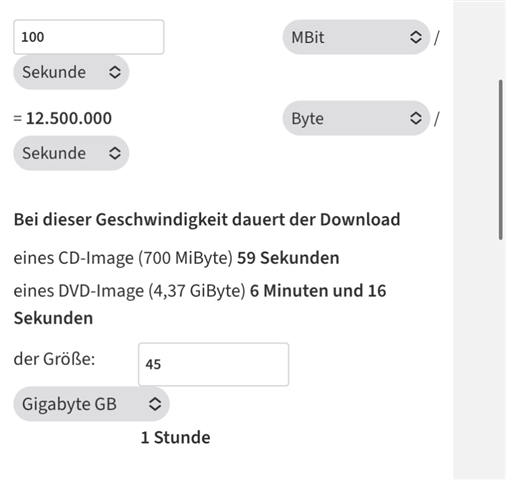Click the chevron arrows in Gigabyte GB selector
The image size is (506, 480).
click(155, 404)
